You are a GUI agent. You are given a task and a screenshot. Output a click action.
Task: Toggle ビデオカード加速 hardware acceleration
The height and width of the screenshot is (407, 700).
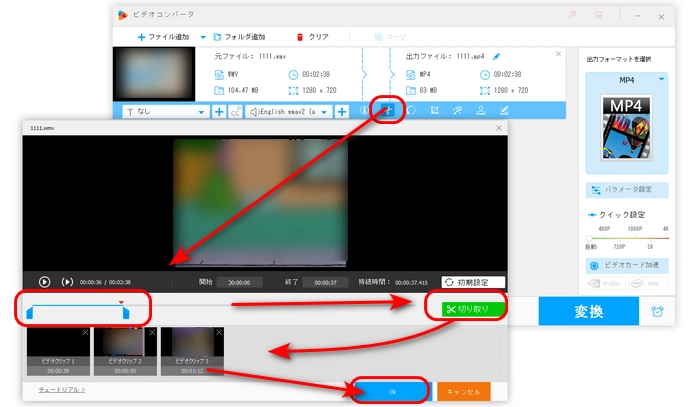627,265
